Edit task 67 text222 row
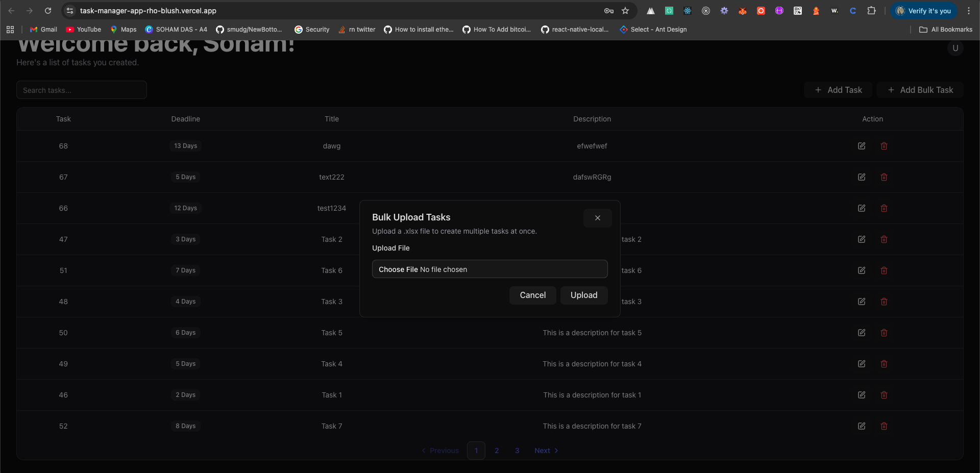 (862, 177)
